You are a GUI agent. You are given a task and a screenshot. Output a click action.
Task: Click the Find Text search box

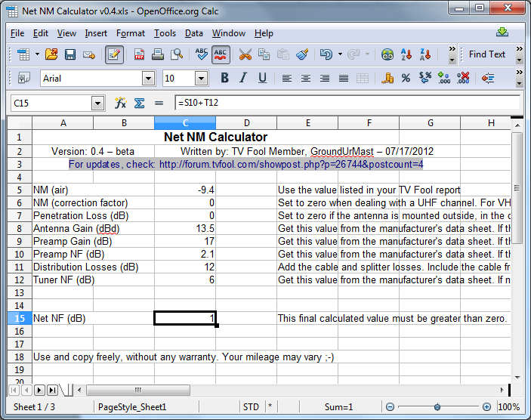point(486,54)
